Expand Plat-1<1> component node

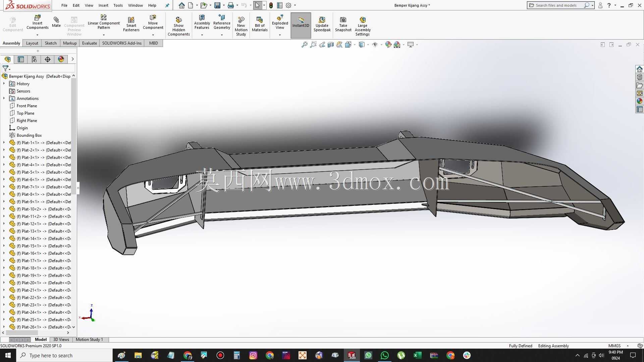(4, 142)
